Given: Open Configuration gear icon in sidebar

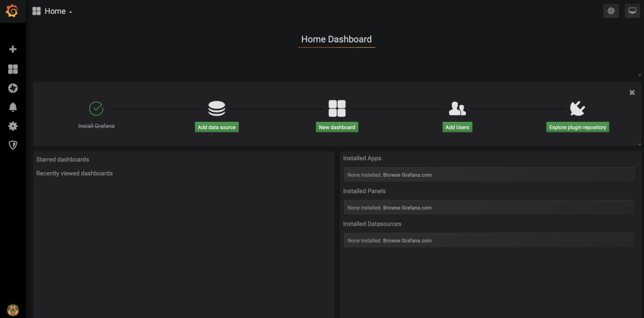Looking at the screenshot, I should (13, 126).
